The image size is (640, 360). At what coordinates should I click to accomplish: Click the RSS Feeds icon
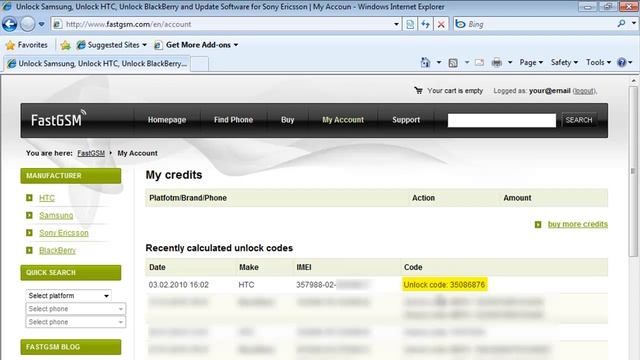coord(453,62)
